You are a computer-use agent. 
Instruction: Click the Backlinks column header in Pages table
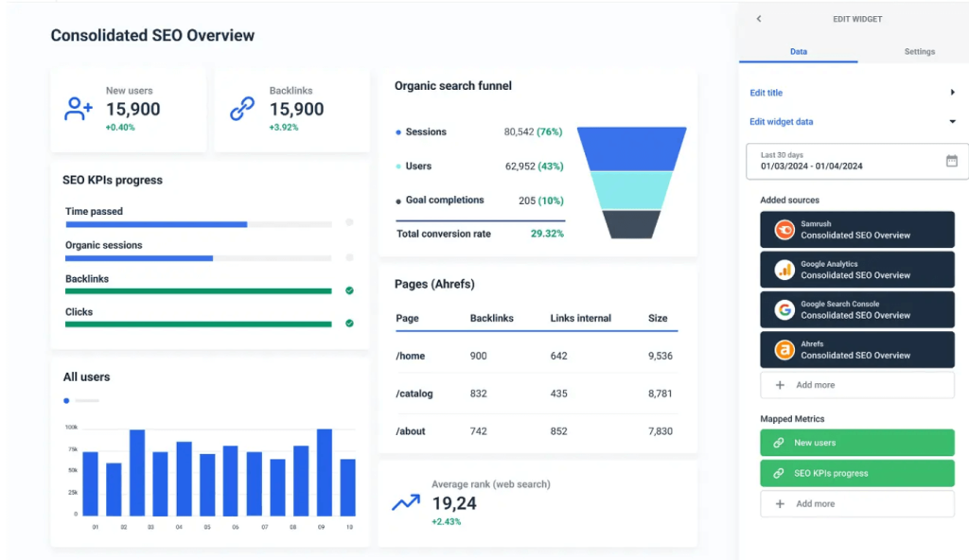coord(491,319)
